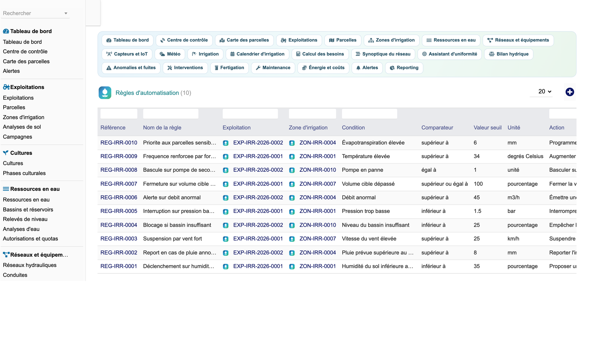The width and height of the screenshot is (589, 364).
Task: Open Anomalies et fuites tab
Action: coord(131,68)
